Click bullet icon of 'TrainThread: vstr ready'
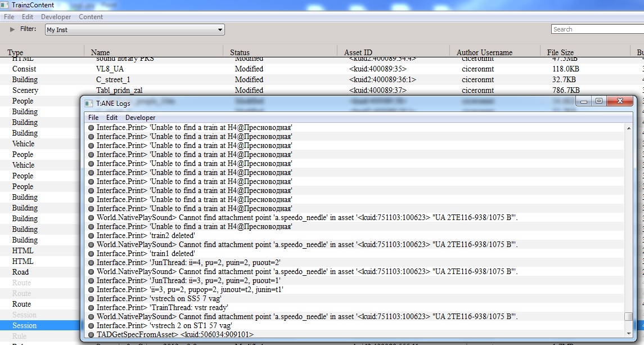Image resolution: width=644 pixels, height=345 pixels. pos(91,308)
